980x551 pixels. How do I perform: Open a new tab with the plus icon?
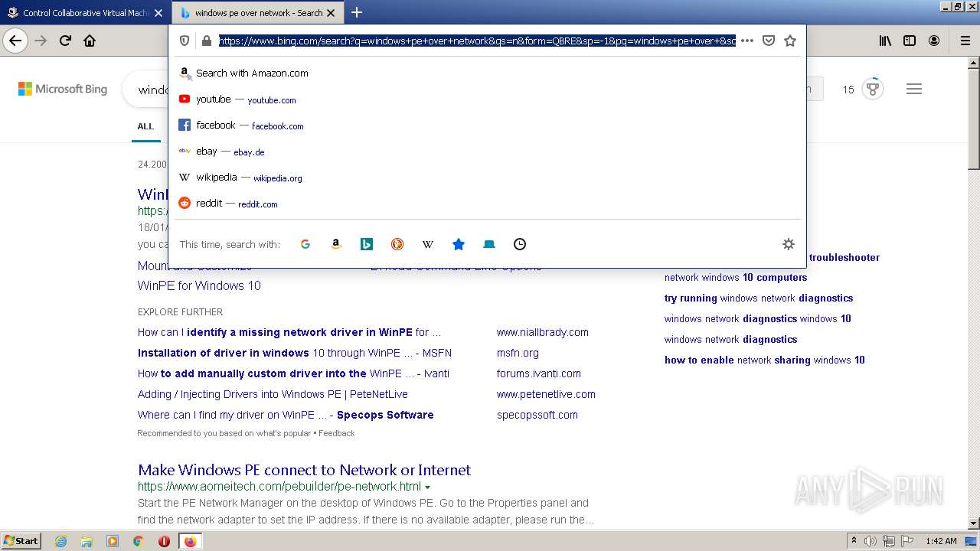point(357,12)
